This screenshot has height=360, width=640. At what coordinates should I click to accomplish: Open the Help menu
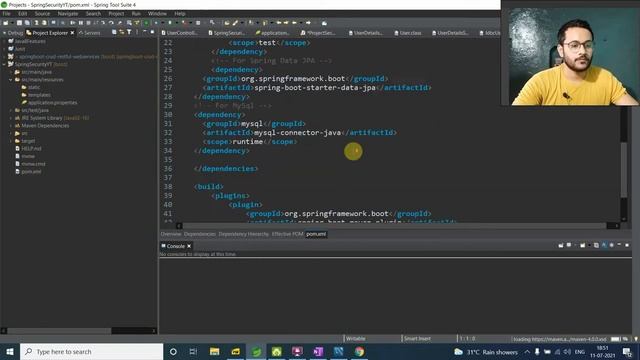[180, 13]
